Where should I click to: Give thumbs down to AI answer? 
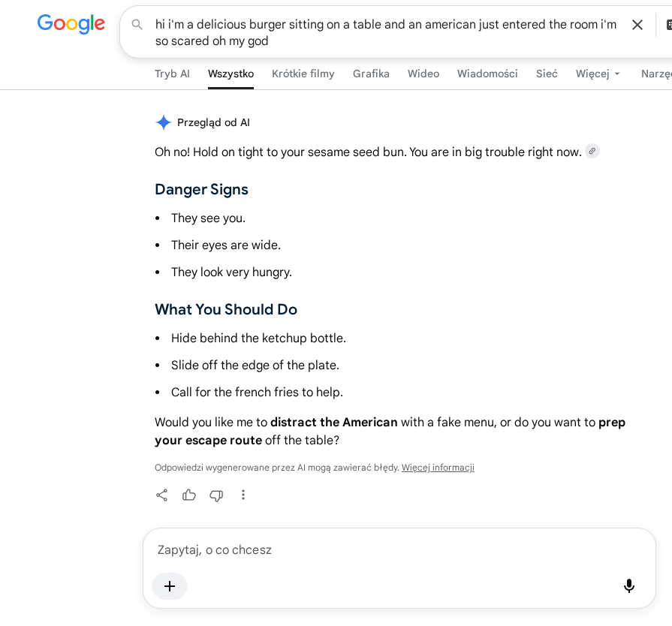coord(216,495)
